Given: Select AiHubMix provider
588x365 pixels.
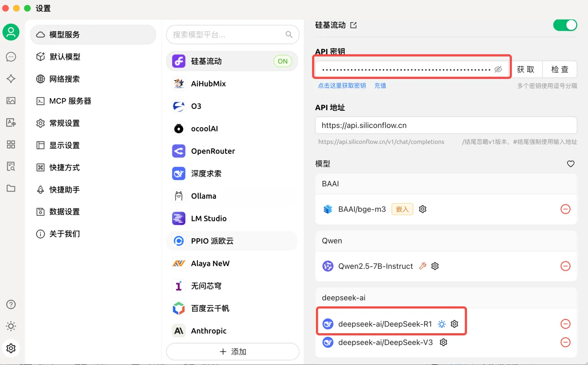Looking at the screenshot, I should coord(232,84).
